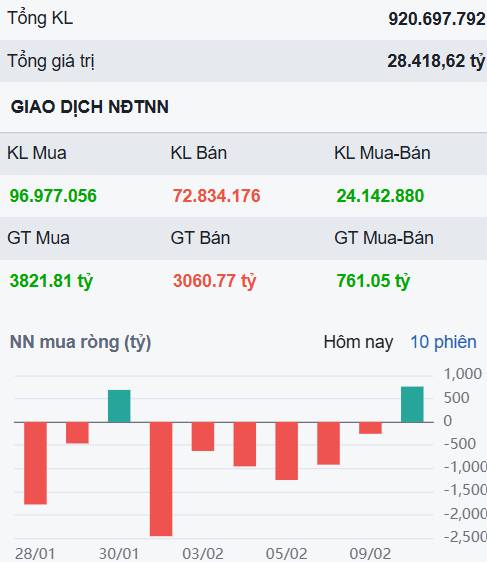Click the KL Bán column header
The height and width of the screenshot is (562, 487).
coord(199,153)
